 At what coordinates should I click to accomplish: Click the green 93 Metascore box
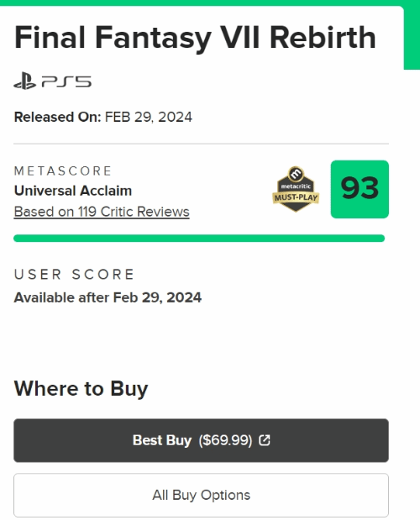(x=360, y=189)
